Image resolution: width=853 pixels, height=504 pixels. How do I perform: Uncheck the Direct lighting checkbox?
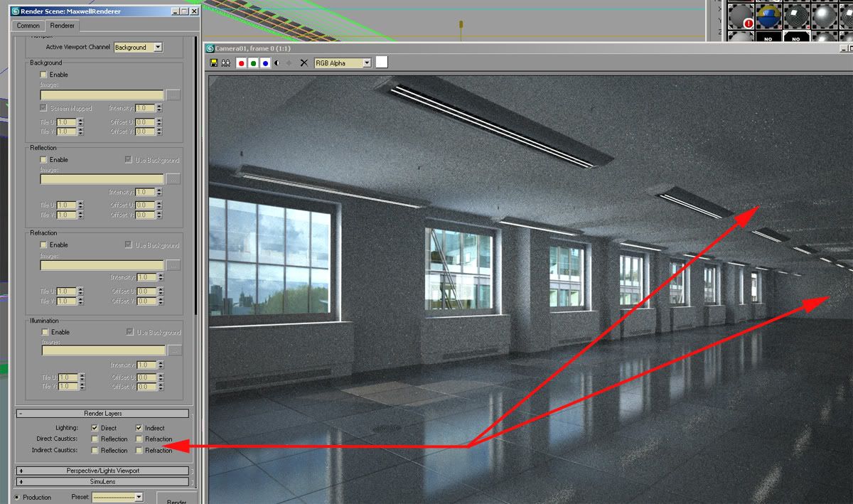point(95,428)
